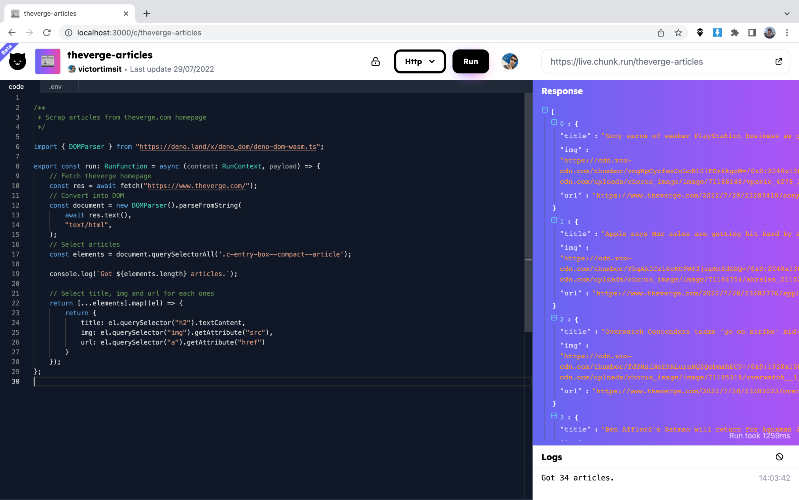Click the Response panel heading
Viewport: 799px width, 500px height.
[562, 91]
